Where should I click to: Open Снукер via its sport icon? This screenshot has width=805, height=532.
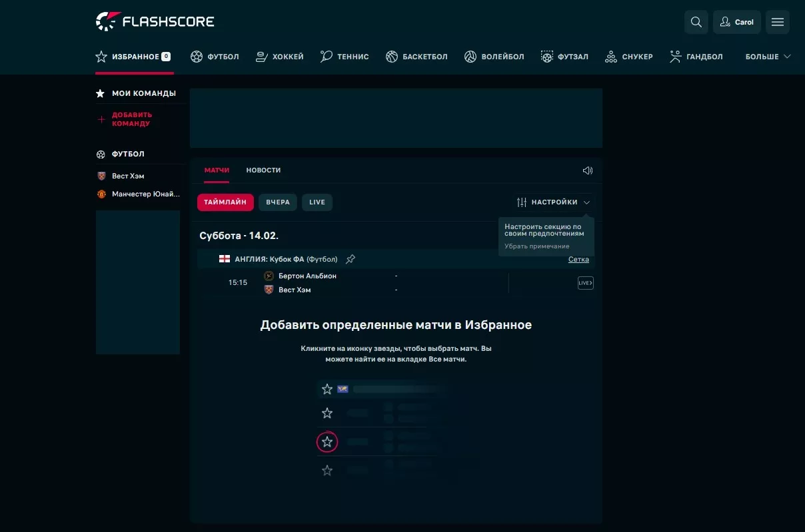[610, 57]
